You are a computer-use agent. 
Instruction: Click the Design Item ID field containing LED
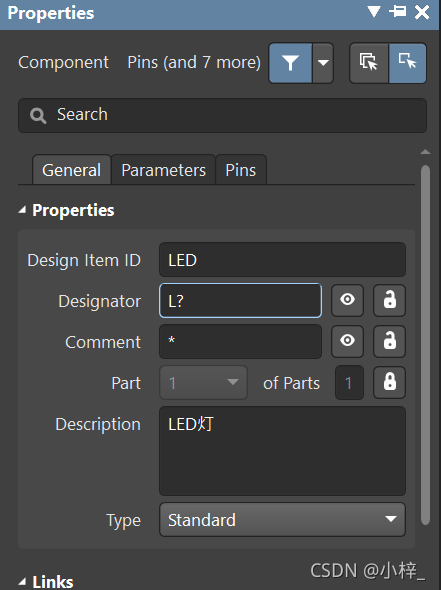[283, 260]
